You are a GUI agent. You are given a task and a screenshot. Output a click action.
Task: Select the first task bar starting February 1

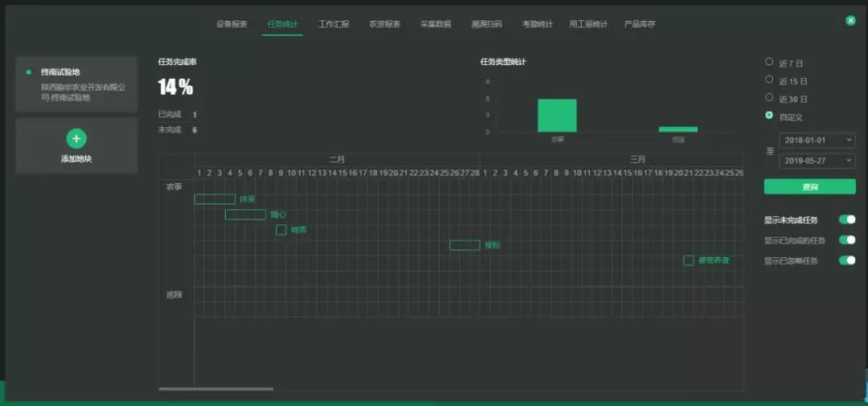point(215,199)
